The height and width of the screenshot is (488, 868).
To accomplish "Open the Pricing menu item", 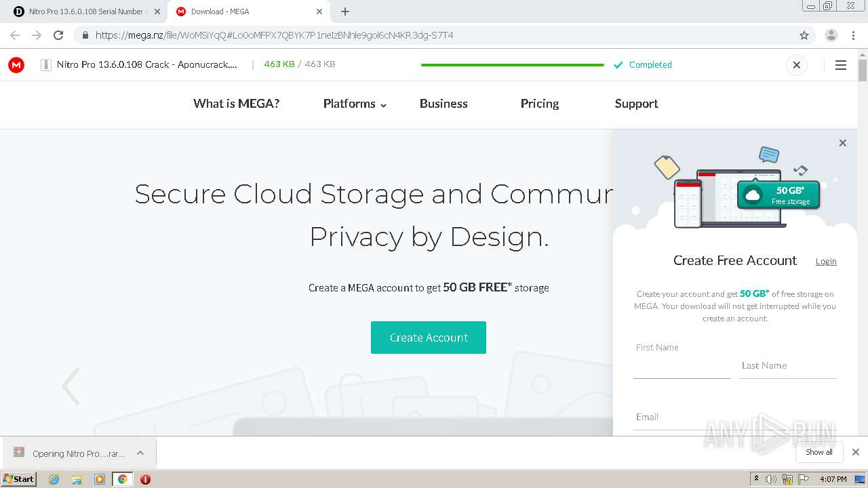I will 540,104.
